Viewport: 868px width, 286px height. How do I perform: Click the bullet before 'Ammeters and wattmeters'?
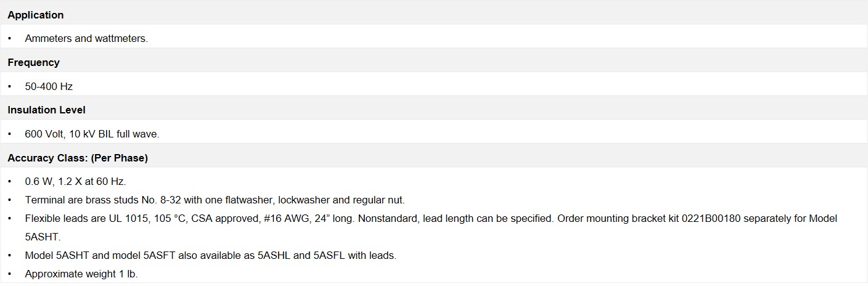coord(10,38)
